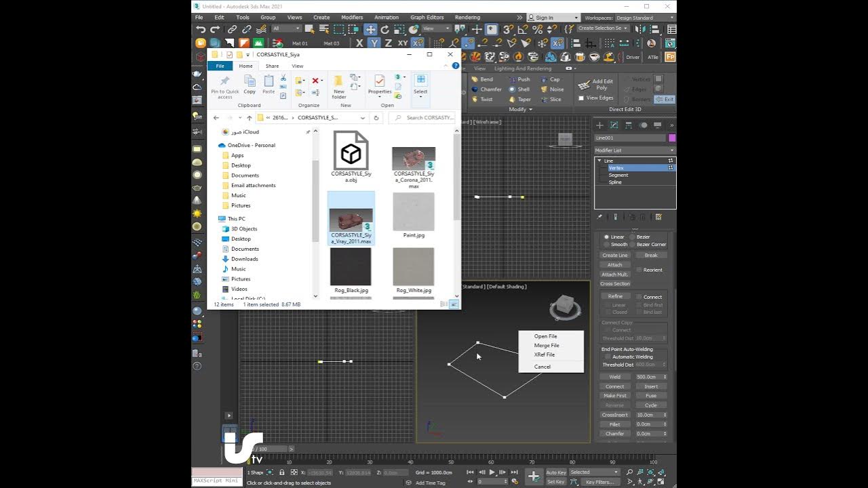
Task: Click the Explorer help question mark icon
Action: pyautogui.click(x=456, y=66)
